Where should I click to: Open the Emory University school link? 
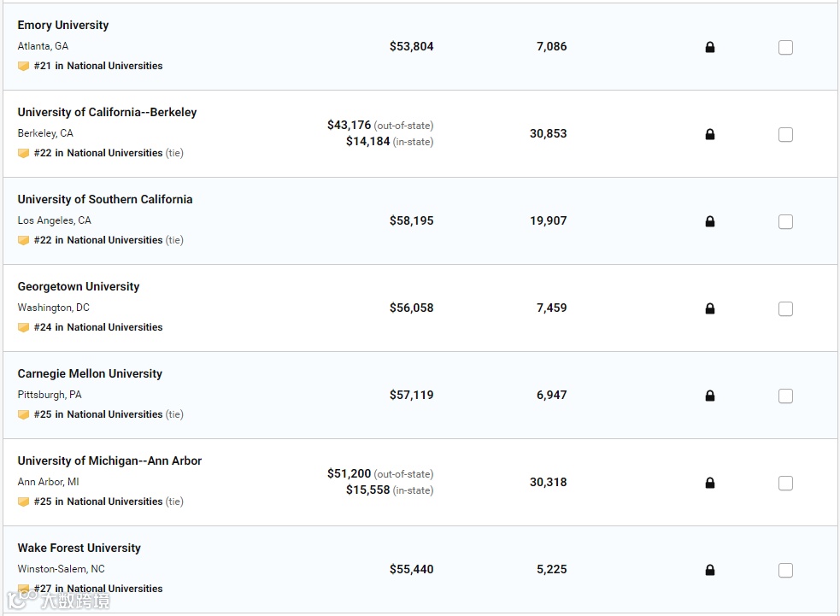63,26
